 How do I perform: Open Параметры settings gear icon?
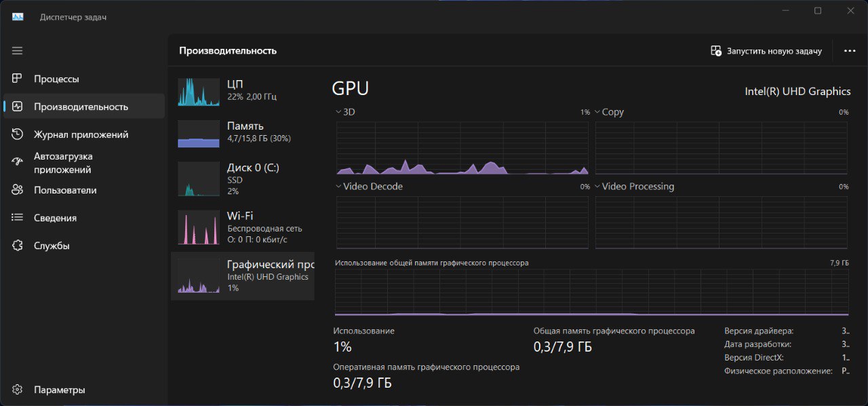[18, 390]
